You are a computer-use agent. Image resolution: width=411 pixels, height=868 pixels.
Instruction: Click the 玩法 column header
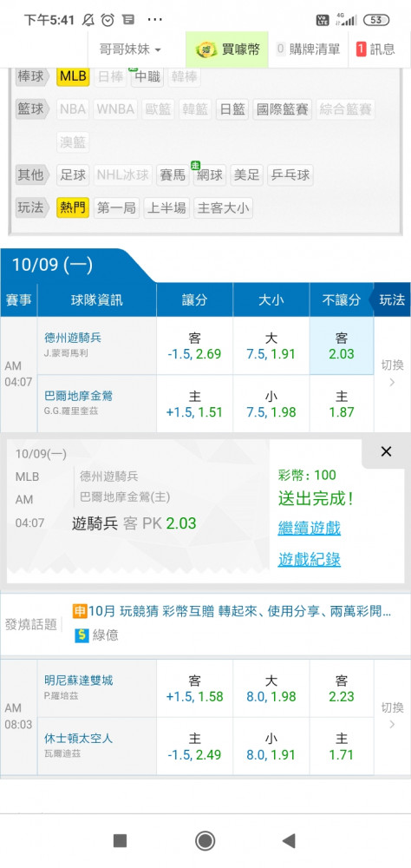(x=392, y=300)
